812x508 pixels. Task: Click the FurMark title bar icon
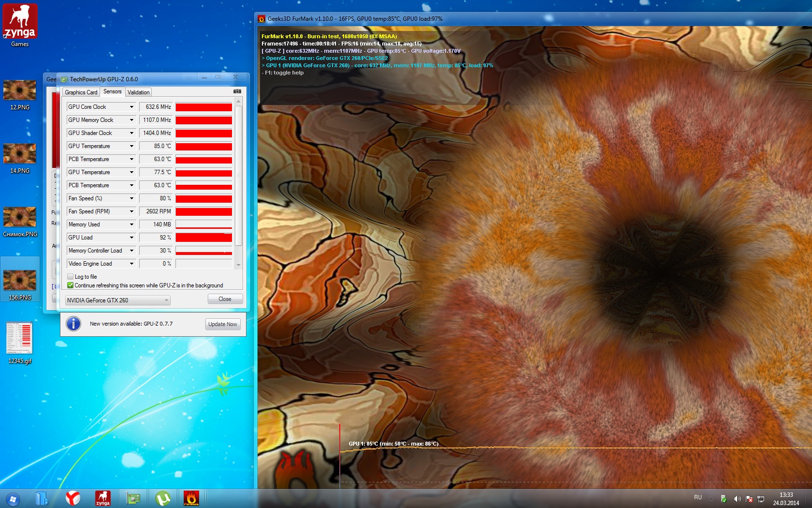click(x=261, y=19)
